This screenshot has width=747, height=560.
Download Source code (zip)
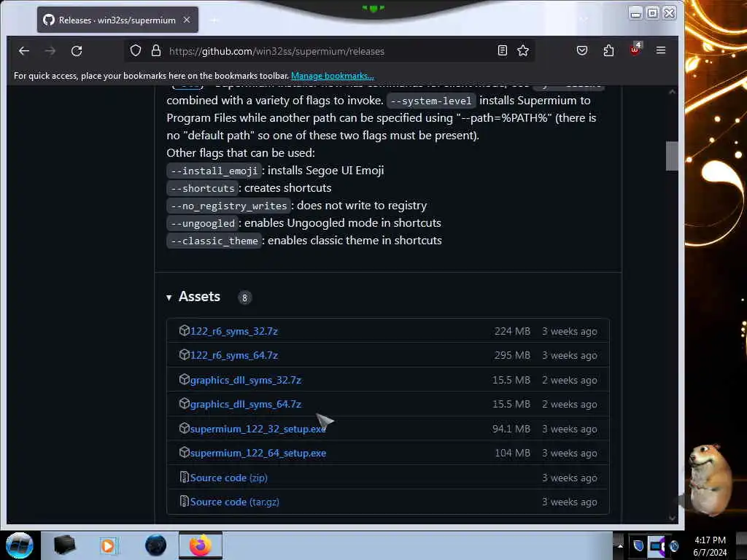(228, 478)
